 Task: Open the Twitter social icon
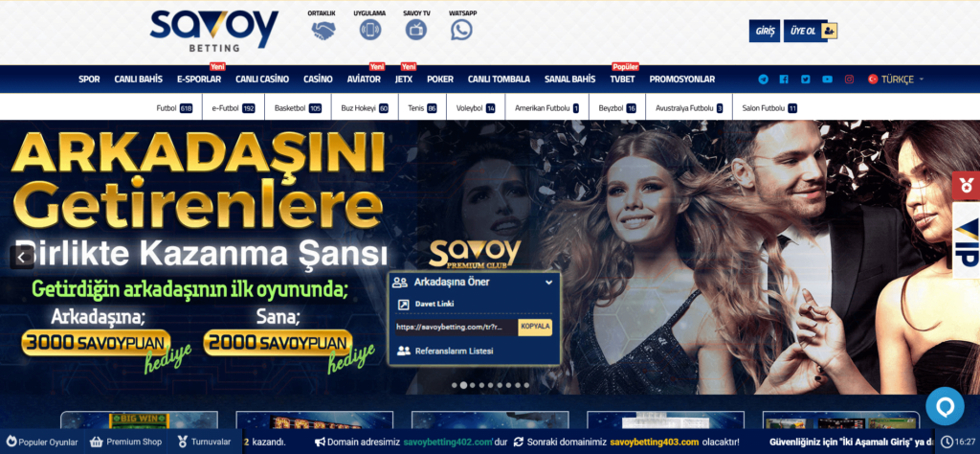point(805,79)
